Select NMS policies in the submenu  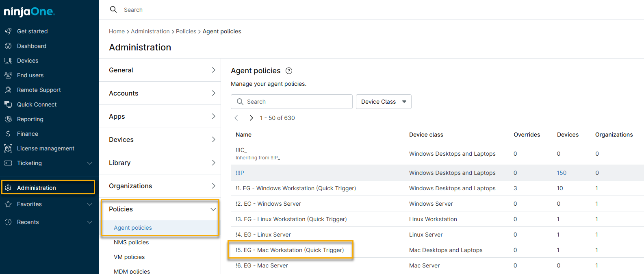131,242
